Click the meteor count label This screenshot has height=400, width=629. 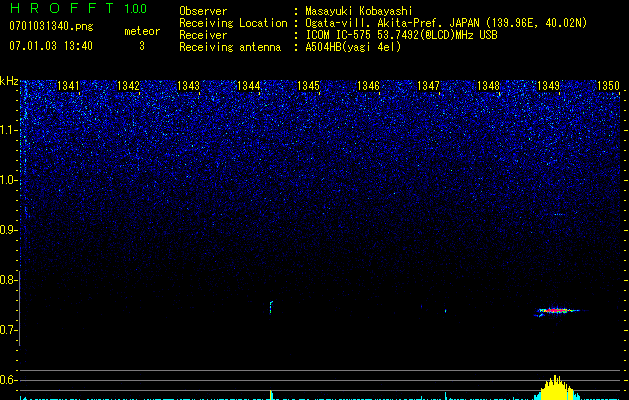[142, 31]
